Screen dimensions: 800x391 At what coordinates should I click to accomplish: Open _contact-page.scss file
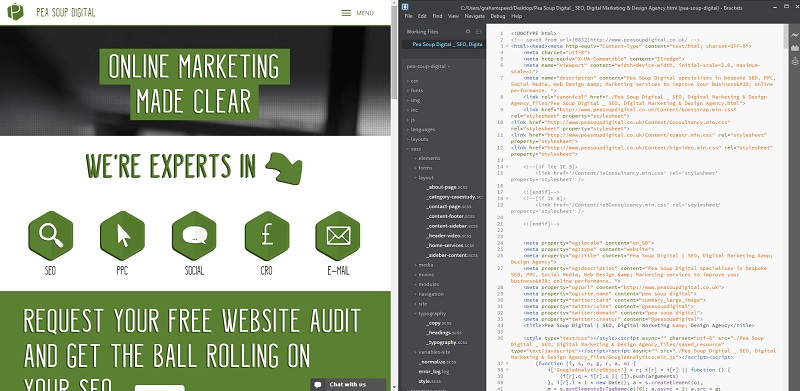(448, 207)
